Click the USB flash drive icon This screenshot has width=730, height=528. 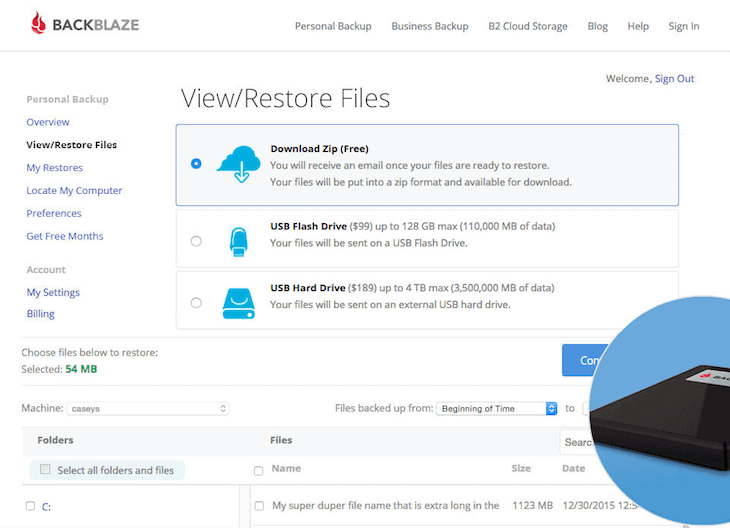pyautogui.click(x=238, y=242)
